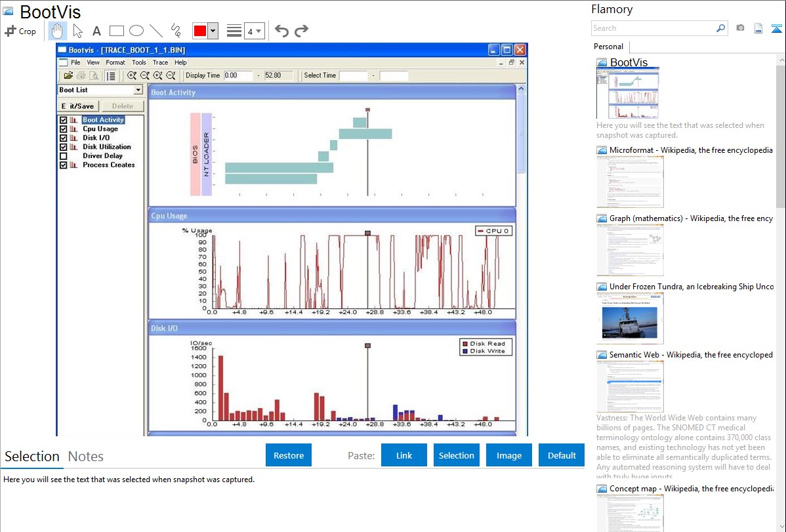Image resolution: width=786 pixels, height=532 pixels.
Task: Click the Image paste button
Action: coord(508,455)
